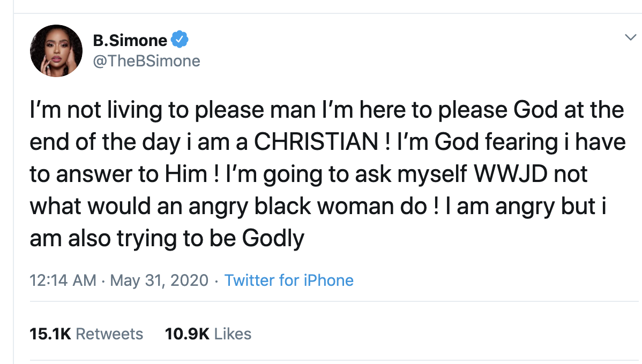
Task: Click the Twitter for iPhone source link
Action: tap(289, 280)
